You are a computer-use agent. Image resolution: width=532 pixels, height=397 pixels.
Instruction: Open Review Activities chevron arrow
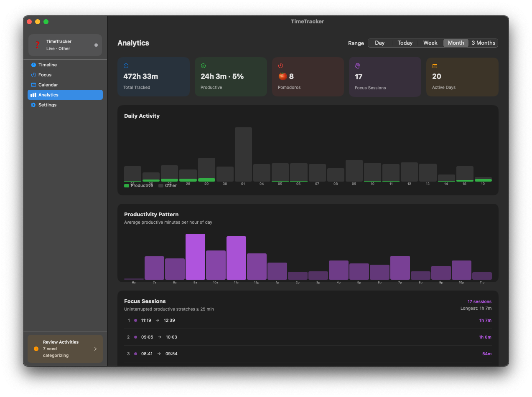(95, 349)
